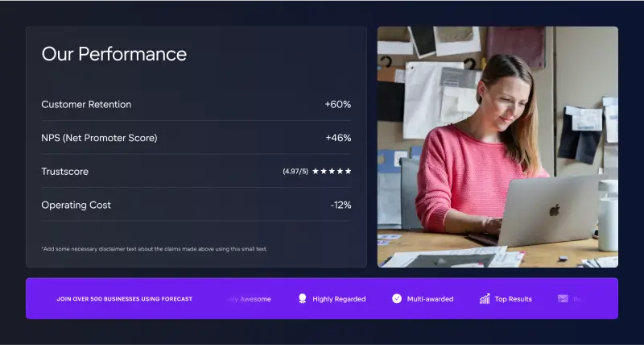The width and height of the screenshot is (644, 345).
Task: Click the 'Top Results' label
Action: [x=513, y=299]
